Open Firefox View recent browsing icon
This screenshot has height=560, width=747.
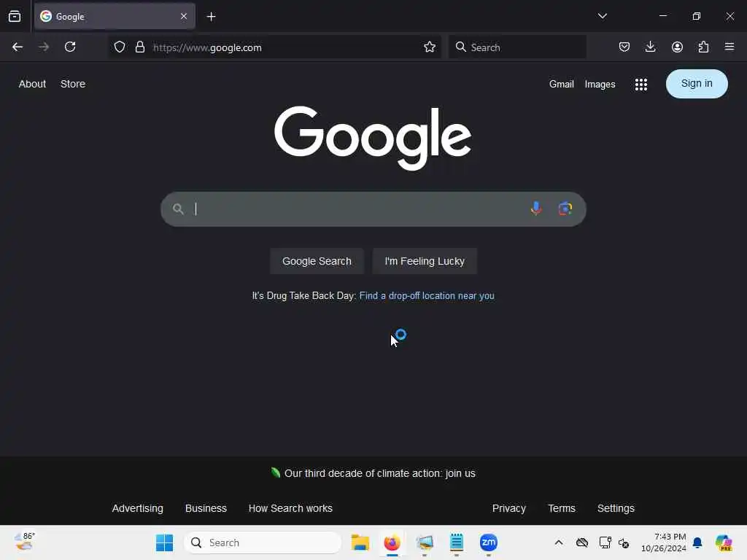point(15,16)
